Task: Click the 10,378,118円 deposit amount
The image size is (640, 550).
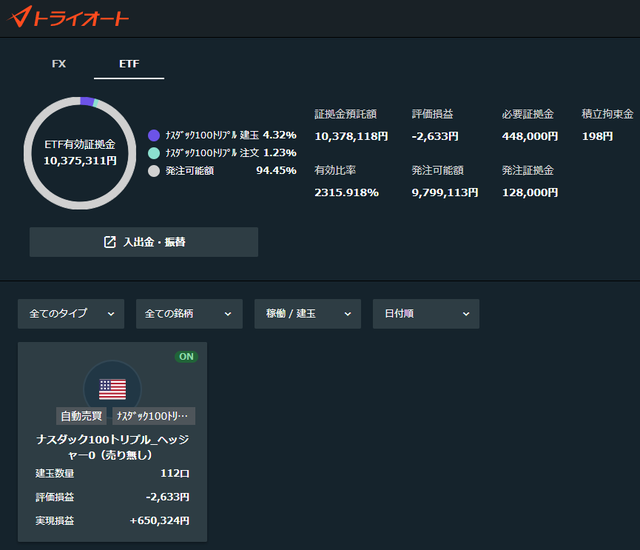Action: pyautogui.click(x=351, y=136)
